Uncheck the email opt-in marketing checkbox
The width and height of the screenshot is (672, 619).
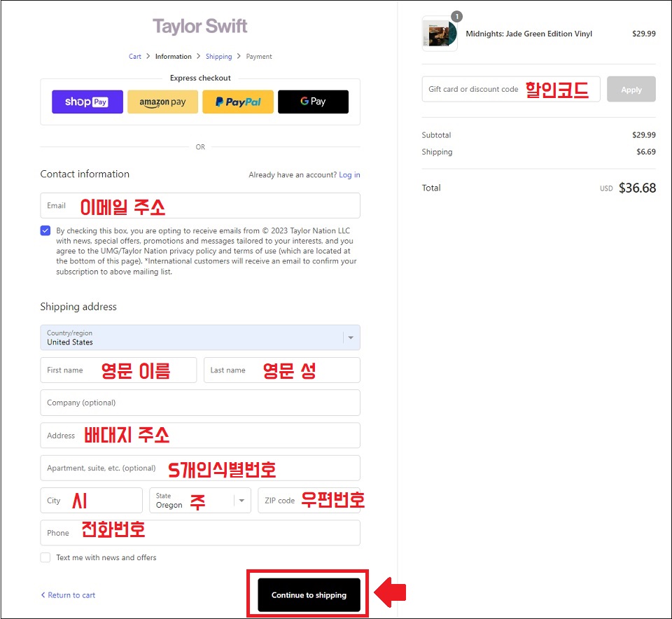(x=45, y=230)
